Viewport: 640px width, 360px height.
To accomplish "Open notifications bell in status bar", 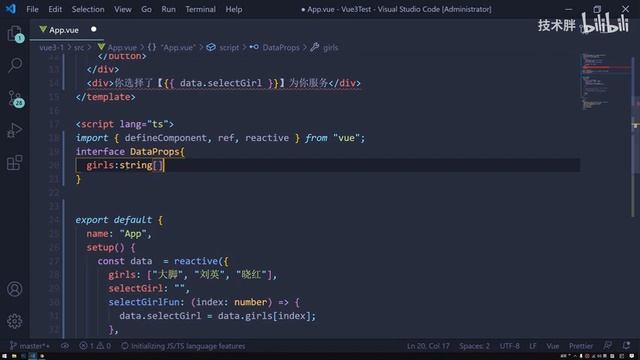I will pos(626,345).
